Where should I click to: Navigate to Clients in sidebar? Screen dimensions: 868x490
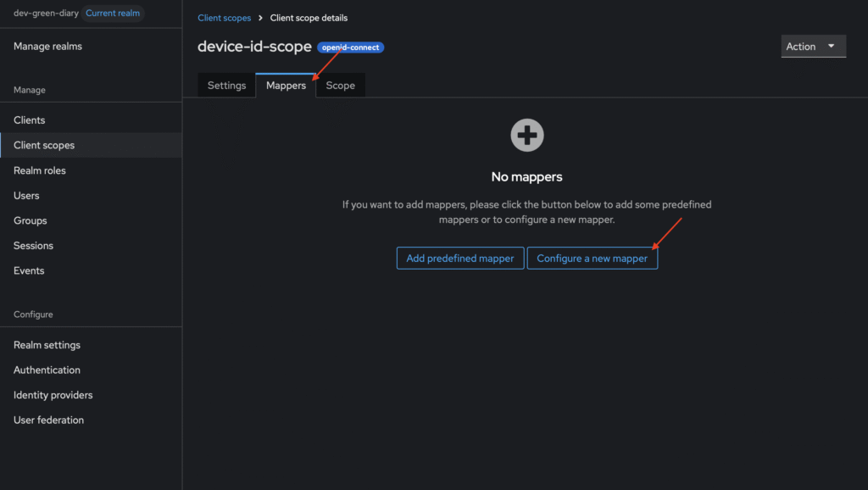click(30, 120)
